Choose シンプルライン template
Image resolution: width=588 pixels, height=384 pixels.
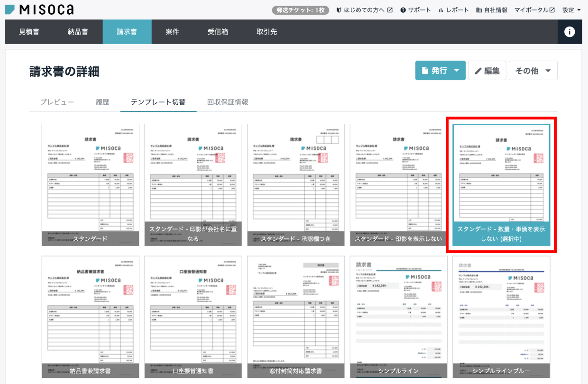pos(399,317)
